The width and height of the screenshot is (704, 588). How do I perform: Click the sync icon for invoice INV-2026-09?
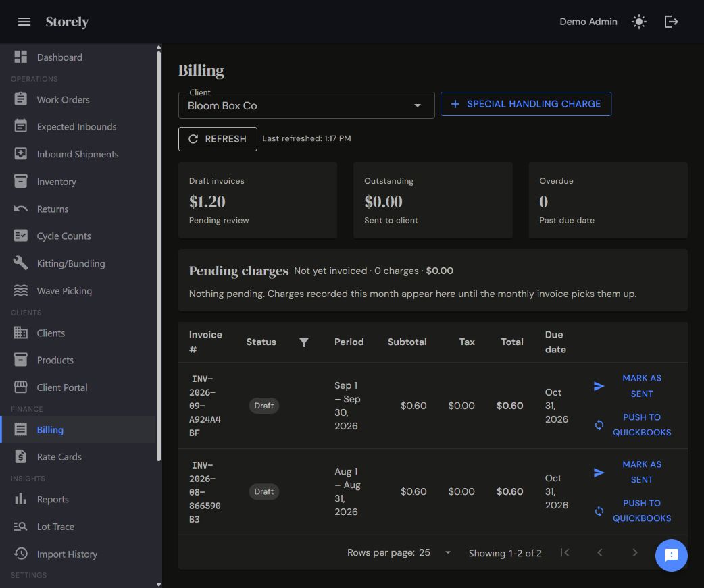click(x=599, y=425)
